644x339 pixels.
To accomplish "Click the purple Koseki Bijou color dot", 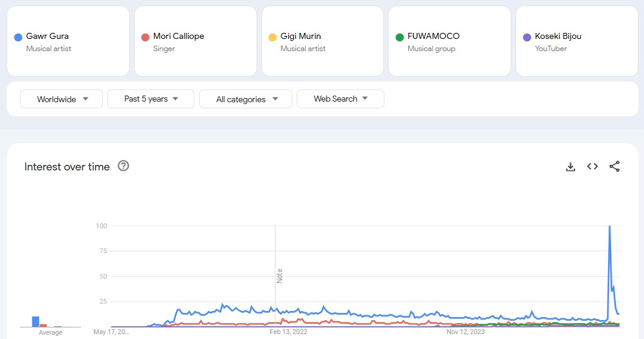I will coord(527,37).
